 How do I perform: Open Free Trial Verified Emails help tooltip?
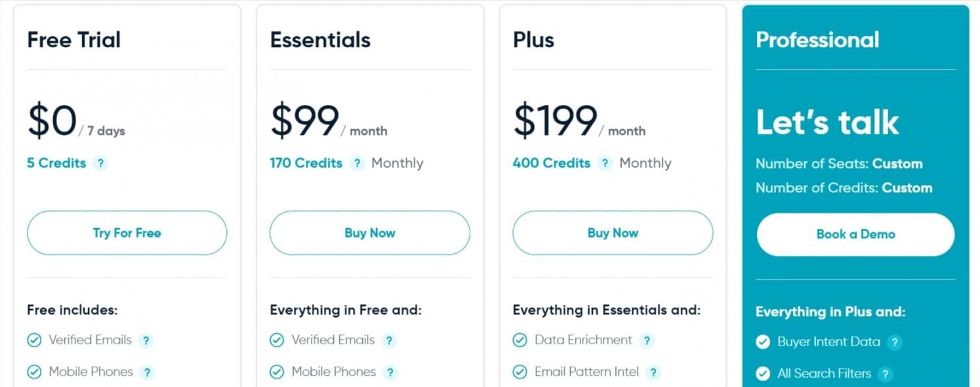[x=146, y=340]
